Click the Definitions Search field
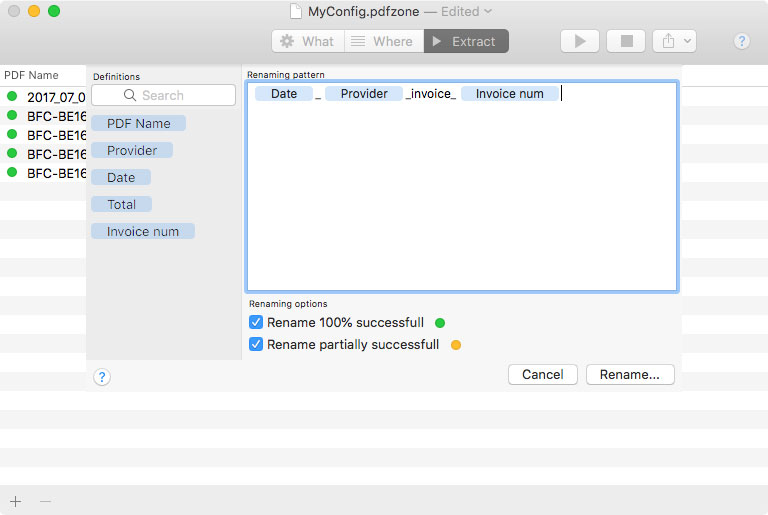This screenshot has width=768, height=515. coord(175,96)
